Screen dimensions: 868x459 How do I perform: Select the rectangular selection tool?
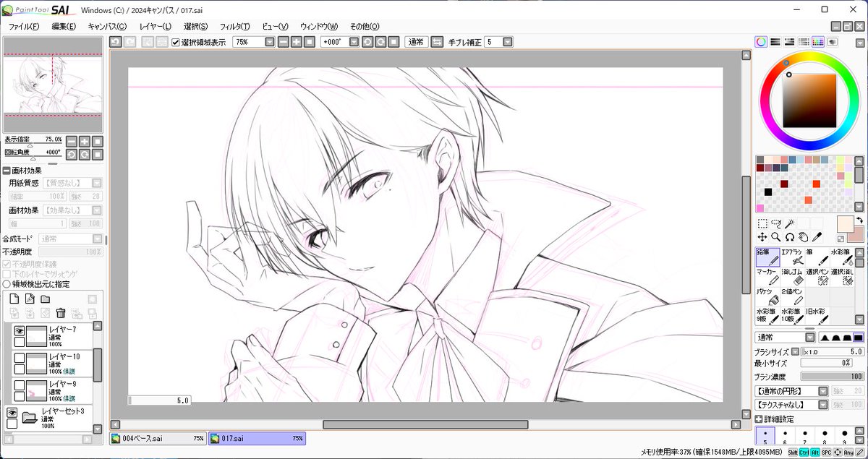click(762, 224)
